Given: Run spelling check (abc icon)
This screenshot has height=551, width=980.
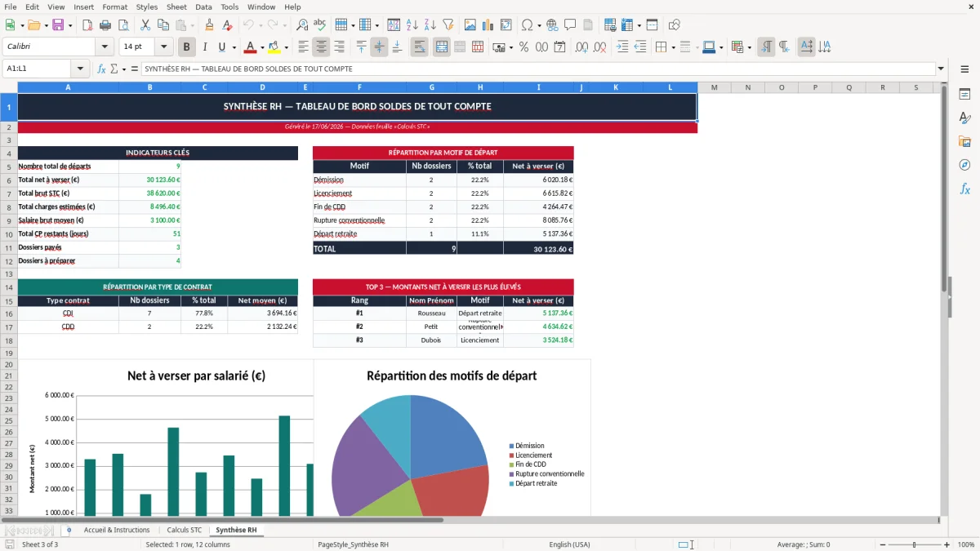Looking at the screenshot, I should pyautogui.click(x=319, y=25).
